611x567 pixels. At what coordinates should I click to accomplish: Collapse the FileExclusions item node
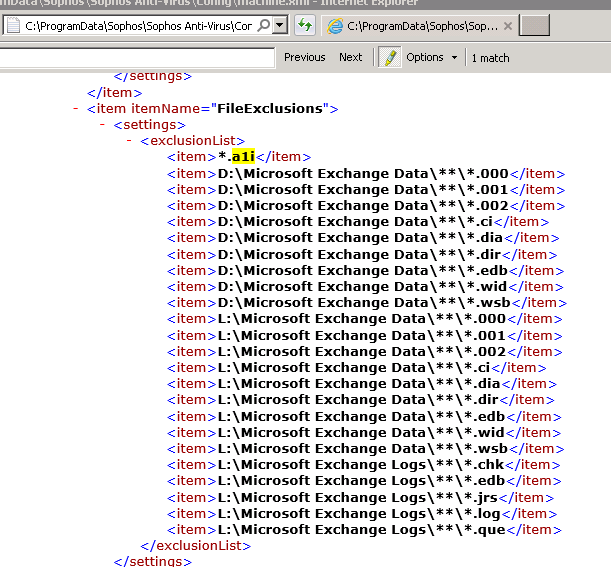point(76,108)
